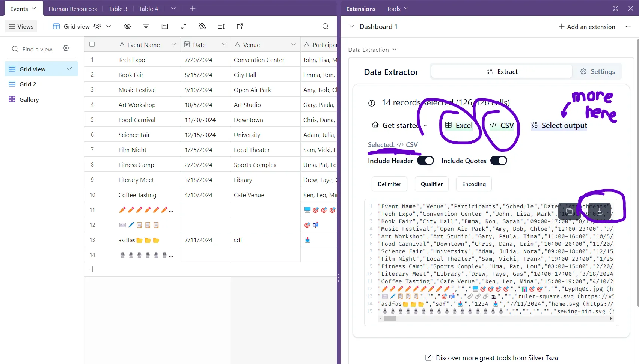Screen dimensions: 639x364
Task: Adjust row height via the row height icon
Action: [x=221, y=26]
